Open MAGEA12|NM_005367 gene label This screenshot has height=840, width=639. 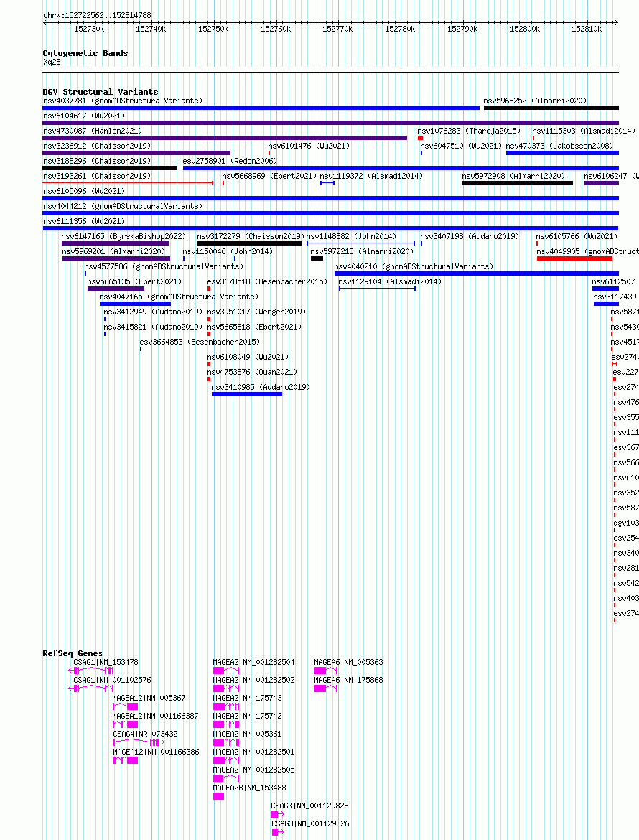coord(149,698)
